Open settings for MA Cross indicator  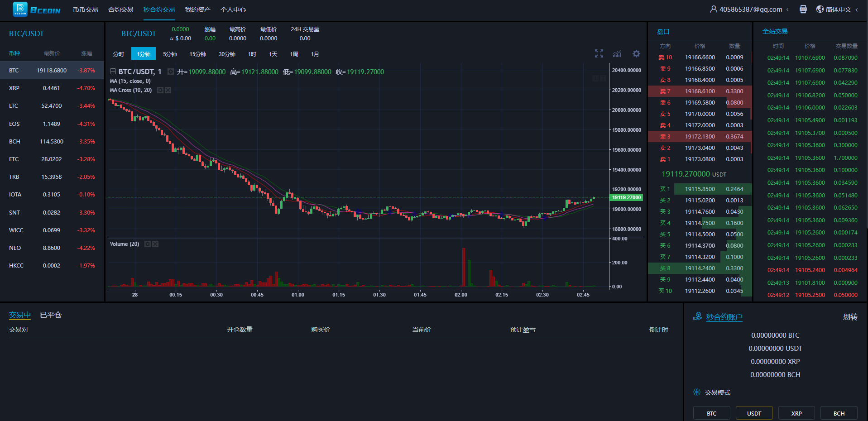point(160,90)
